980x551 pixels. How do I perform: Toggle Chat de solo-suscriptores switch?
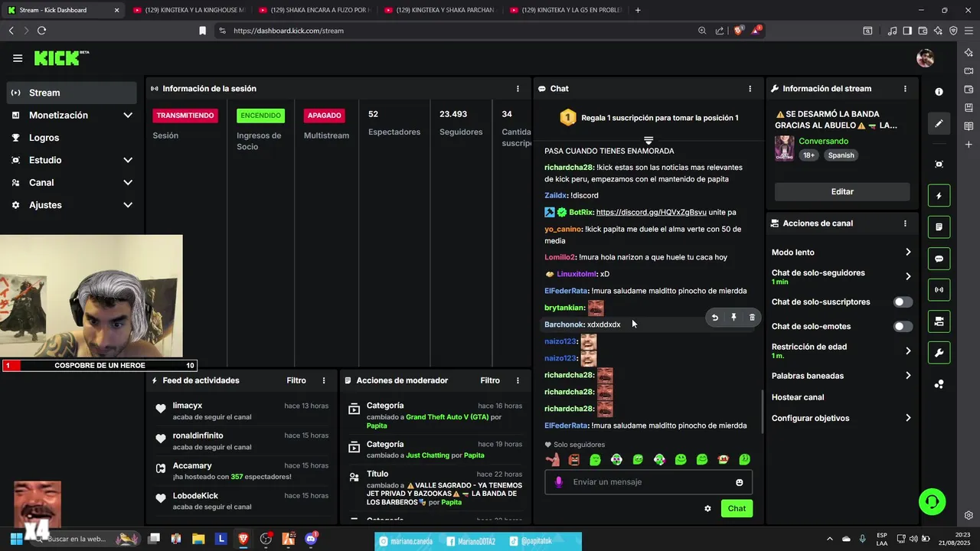point(903,302)
